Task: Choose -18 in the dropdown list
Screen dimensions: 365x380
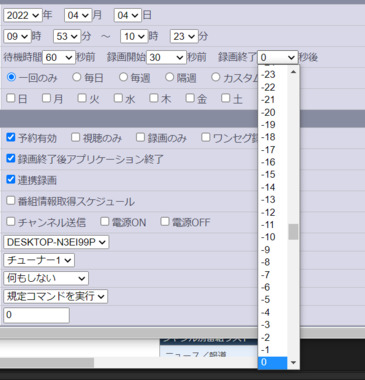Action: tap(273, 137)
